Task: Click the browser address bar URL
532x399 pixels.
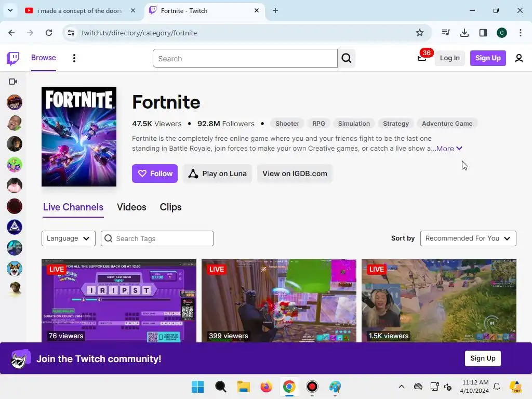Action: tap(139, 33)
